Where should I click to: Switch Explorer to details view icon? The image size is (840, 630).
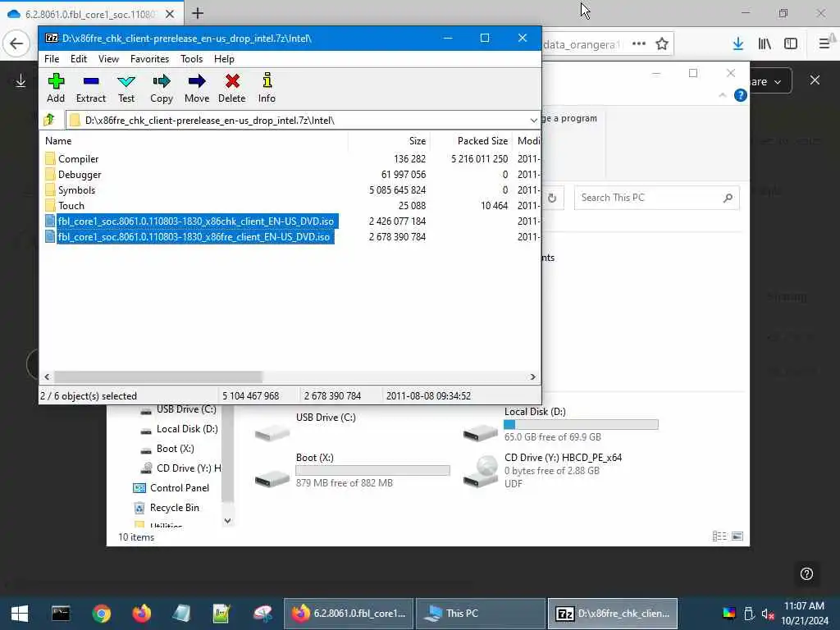coord(719,536)
